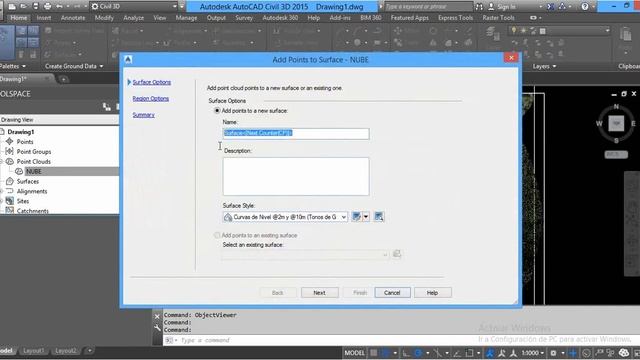Screen dimensions: 640x360
Task: Close the command line with X icon
Action: pyautogui.click(x=157, y=316)
